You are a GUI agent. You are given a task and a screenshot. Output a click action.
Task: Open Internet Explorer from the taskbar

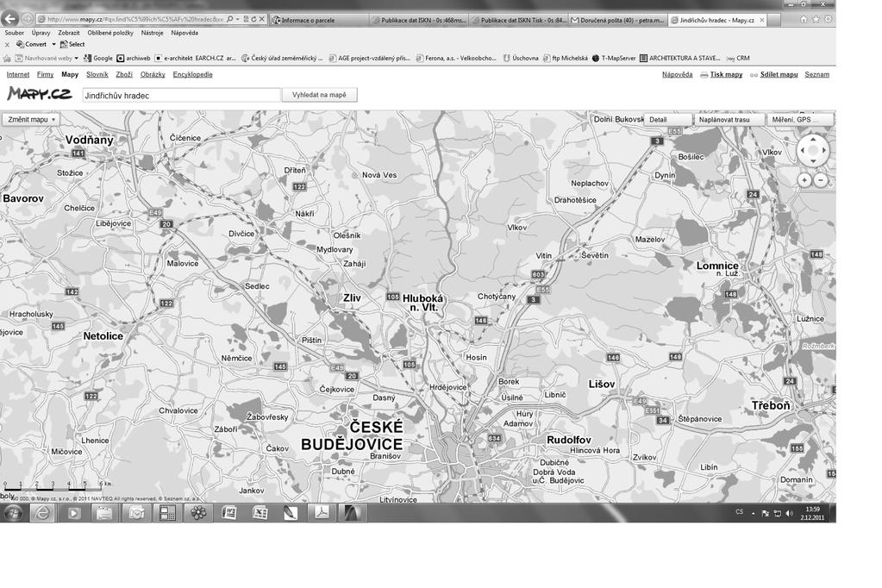pos(43,513)
